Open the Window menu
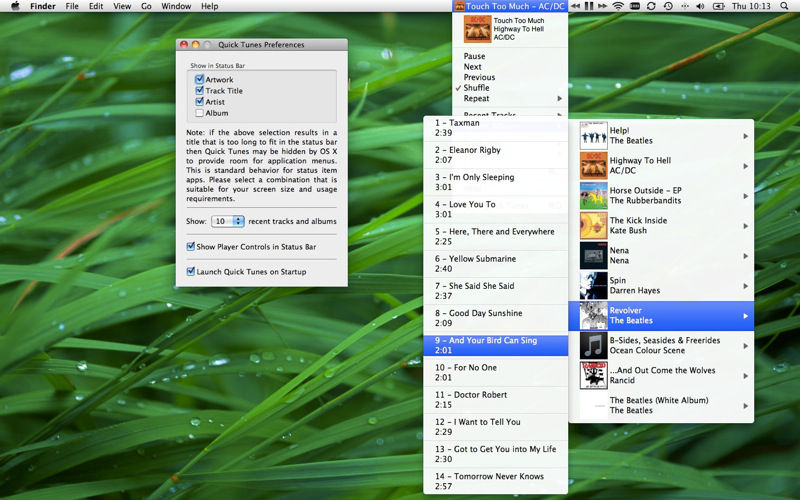The width and height of the screenshot is (800, 500). [176, 6]
